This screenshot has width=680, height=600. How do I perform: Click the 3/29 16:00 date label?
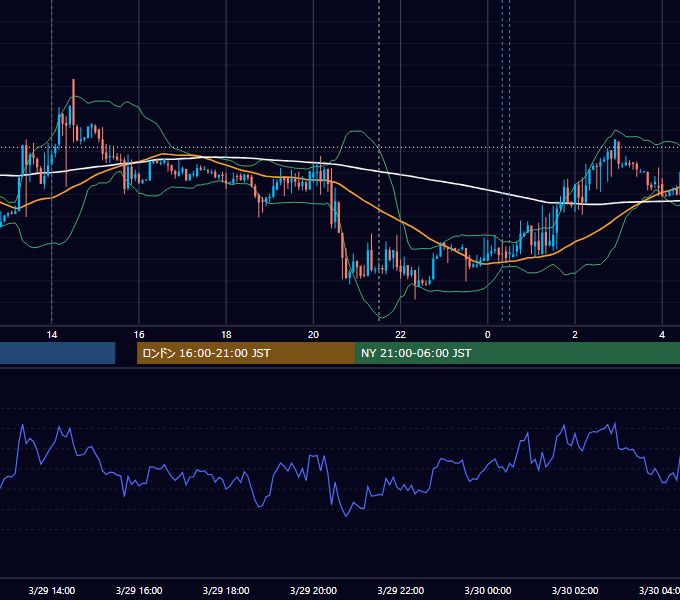point(139,590)
